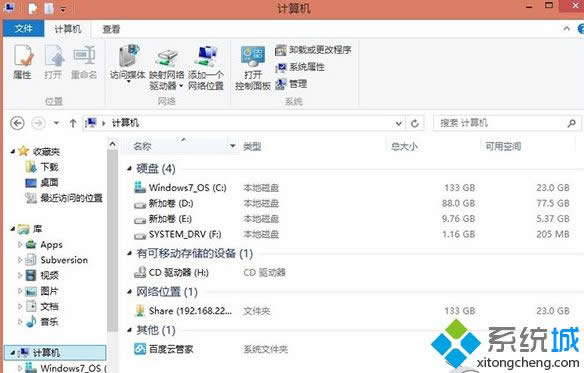Click the 205 MB free space value

pos(553,234)
